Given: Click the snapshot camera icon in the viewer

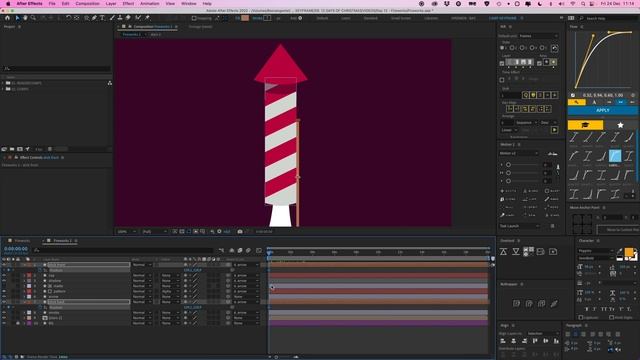Looking at the screenshot, I should point(240,232).
